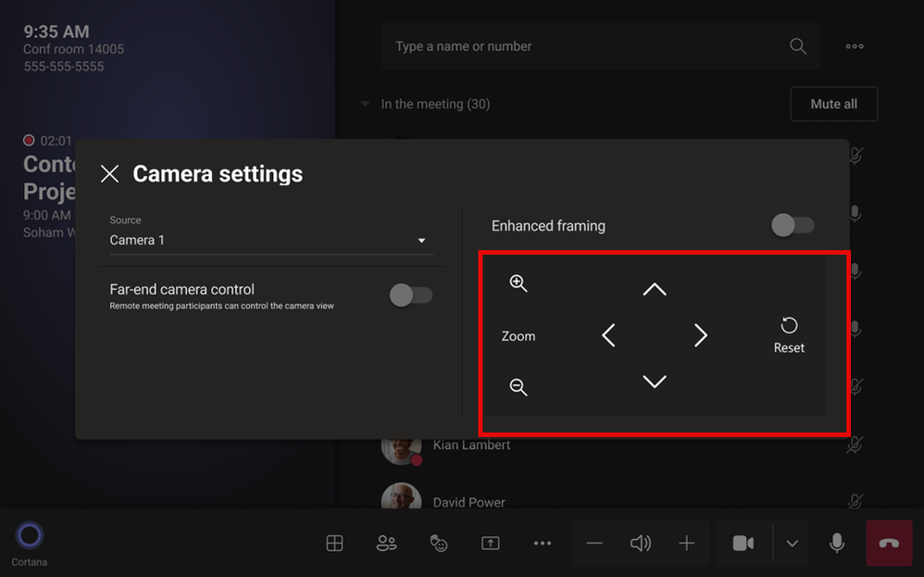Open the ellipsis menu beside the search field
This screenshot has height=577, width=924.
click(855, 46)
